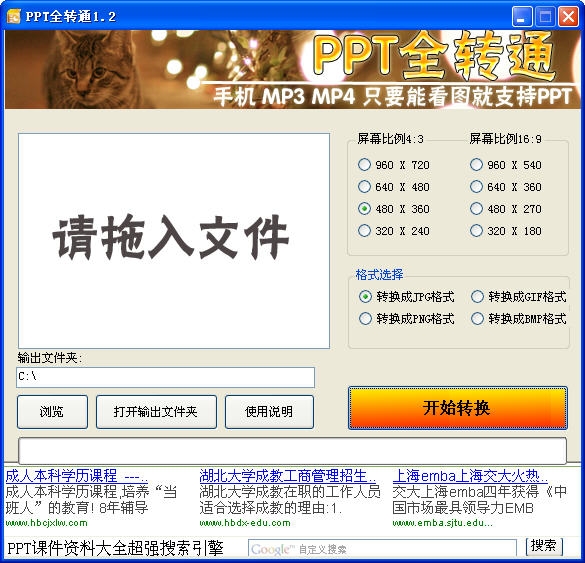585x563 pixels.
Task: Select the 320 X 180 widescreen option
Action: tap(506, 231)
